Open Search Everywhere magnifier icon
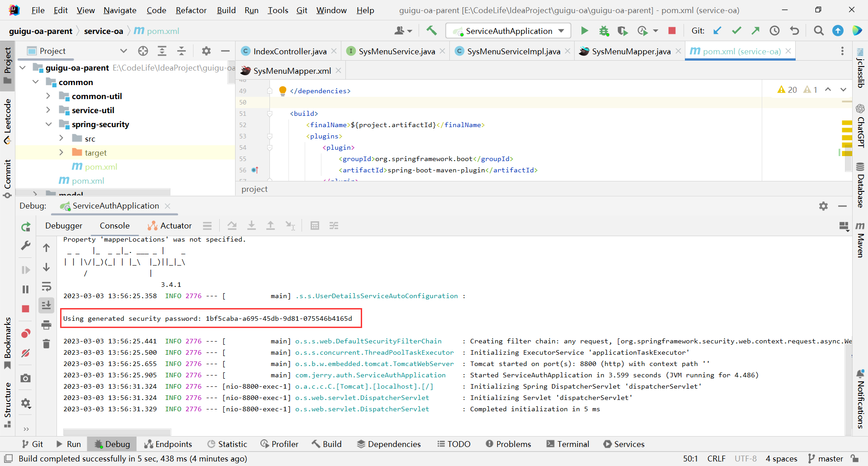The width and height of the screenshot is (868, 466). click(818, 31)
